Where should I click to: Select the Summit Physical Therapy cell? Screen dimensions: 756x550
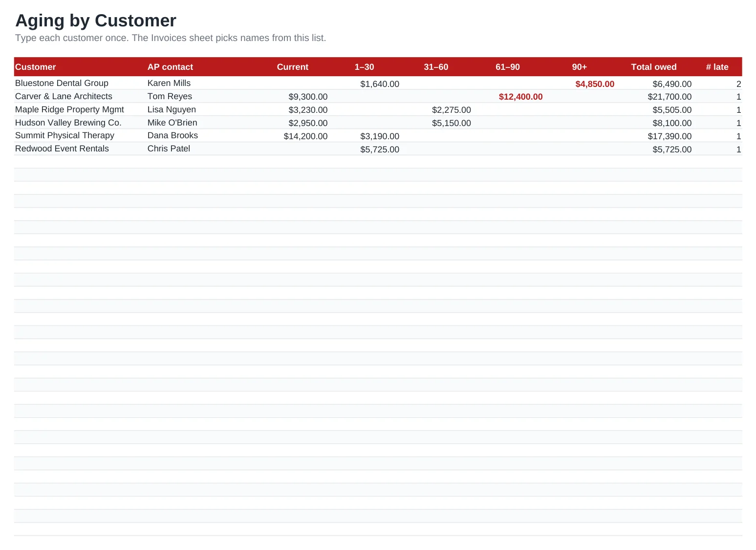coord(65,135)
